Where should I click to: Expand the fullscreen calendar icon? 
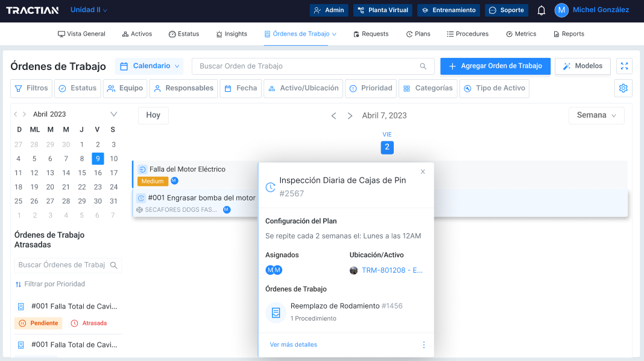(624, 66)
